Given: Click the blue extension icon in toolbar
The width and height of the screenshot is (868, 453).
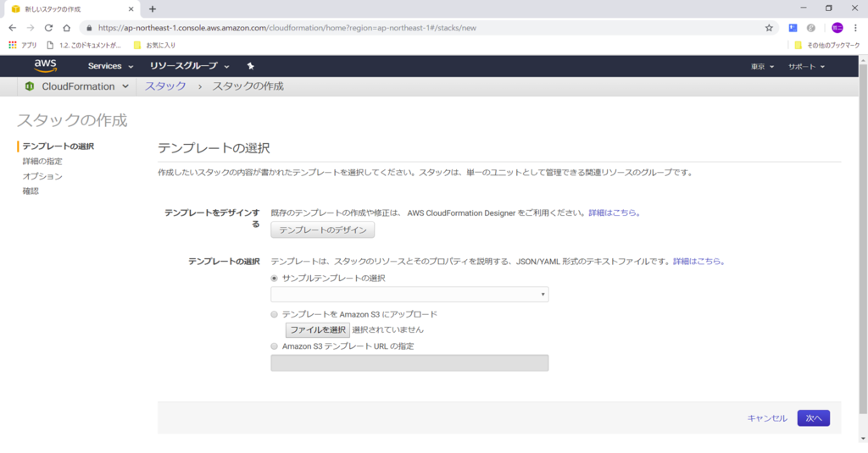Looking at the screenshot, I should click(793, 28).
